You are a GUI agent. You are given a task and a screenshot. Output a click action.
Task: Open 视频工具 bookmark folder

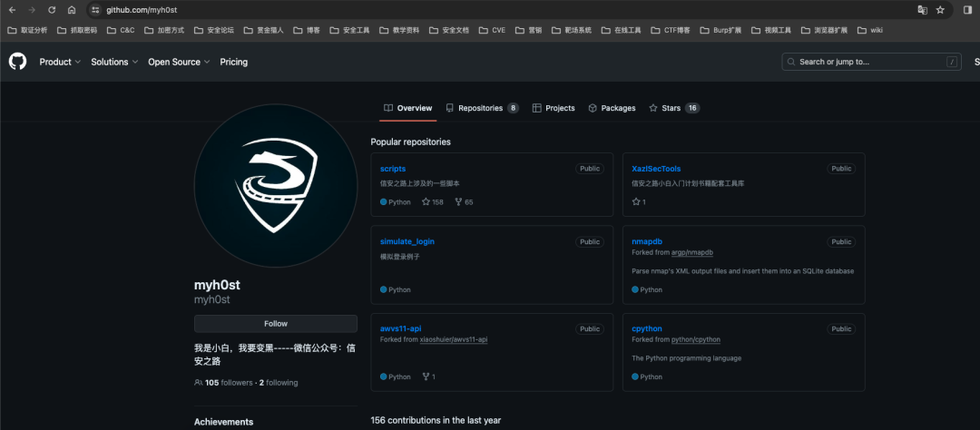771,30
